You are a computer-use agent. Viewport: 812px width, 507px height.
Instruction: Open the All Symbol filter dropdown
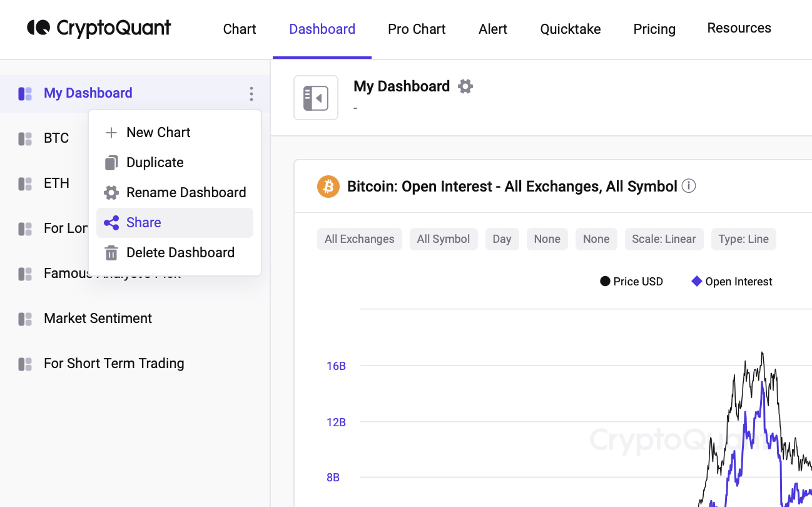443,239
